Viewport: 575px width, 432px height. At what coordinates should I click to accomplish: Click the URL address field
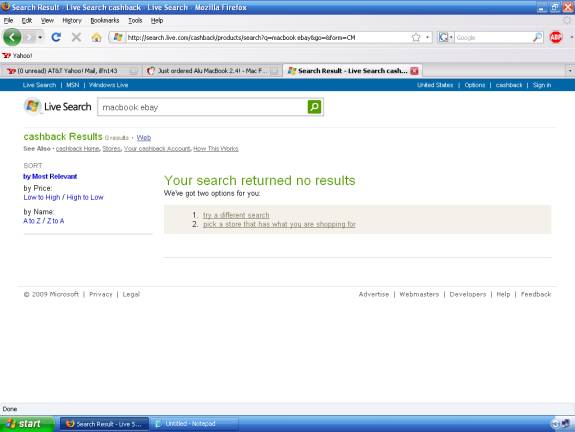tap(268, 37)
